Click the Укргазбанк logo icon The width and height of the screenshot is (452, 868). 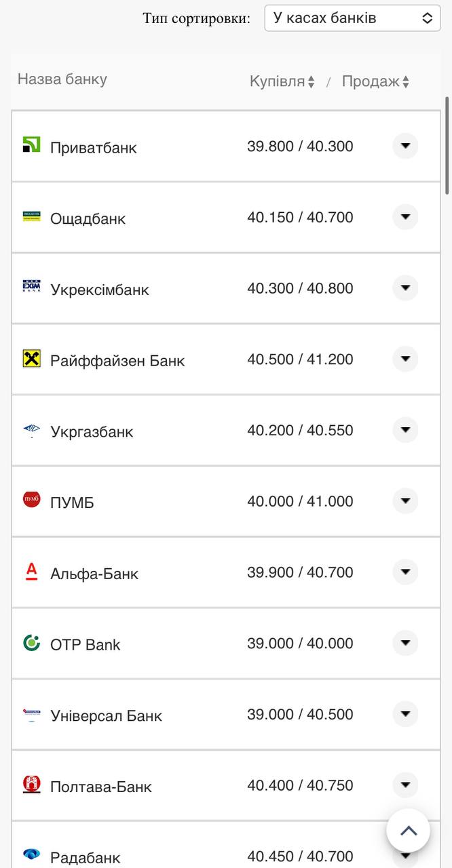tap(31, 429)
